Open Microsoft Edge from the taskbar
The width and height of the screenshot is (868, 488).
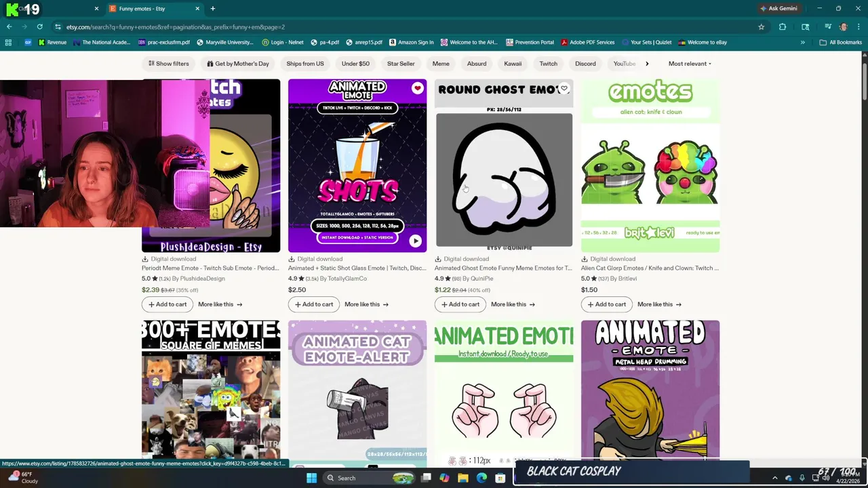481,478
